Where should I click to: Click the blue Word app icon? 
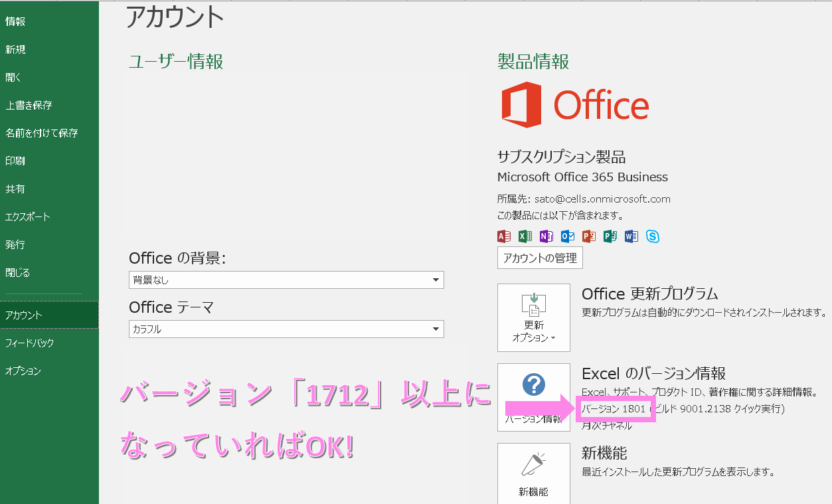click(x=631, y=236)
